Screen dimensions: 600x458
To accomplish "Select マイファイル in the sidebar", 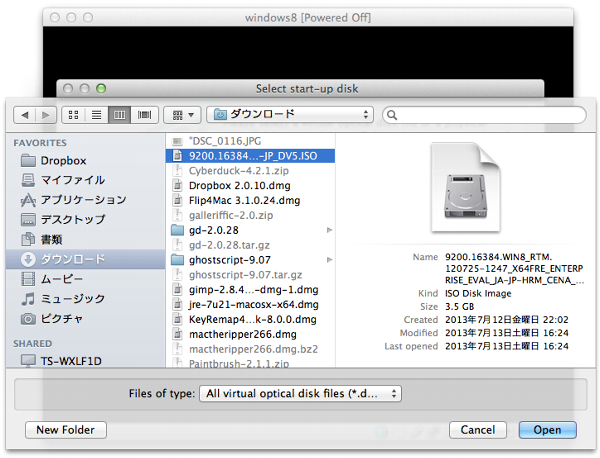I will coord(85,180).
